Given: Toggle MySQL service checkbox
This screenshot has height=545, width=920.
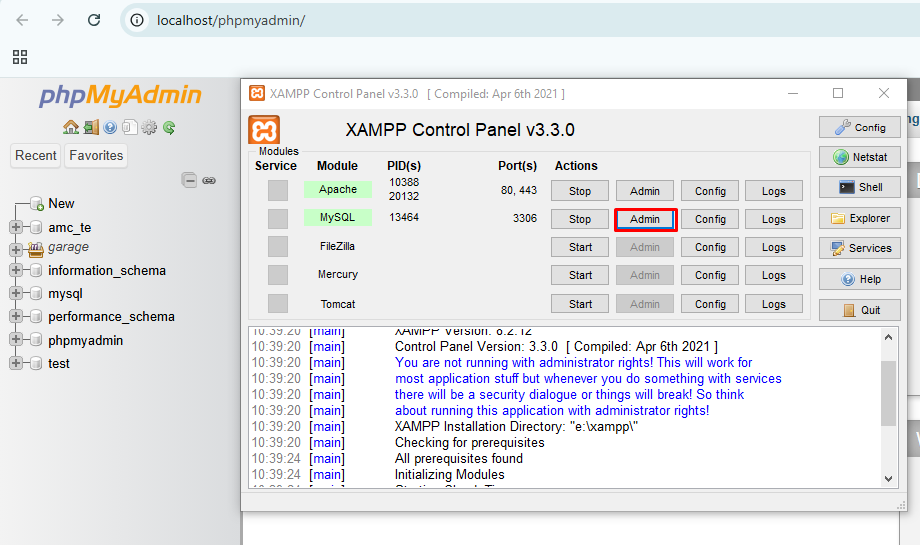Looking at the screenshot, I should pyautogui.click(x=278, y=218).
